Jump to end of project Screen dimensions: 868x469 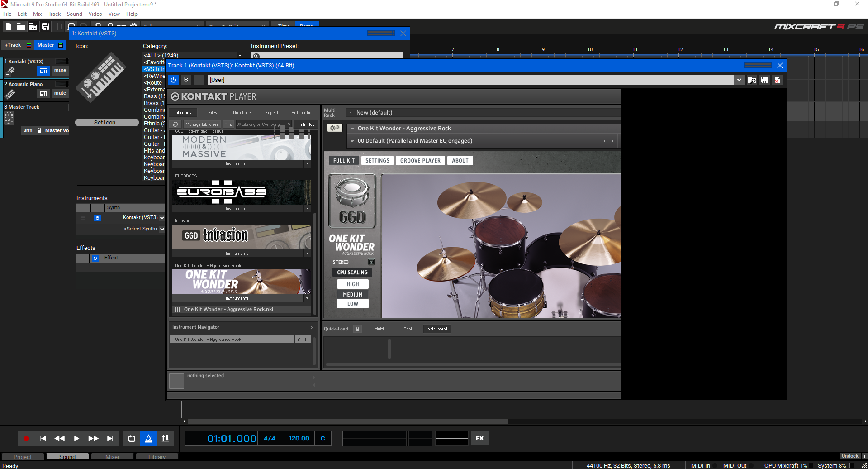(110, 438)
